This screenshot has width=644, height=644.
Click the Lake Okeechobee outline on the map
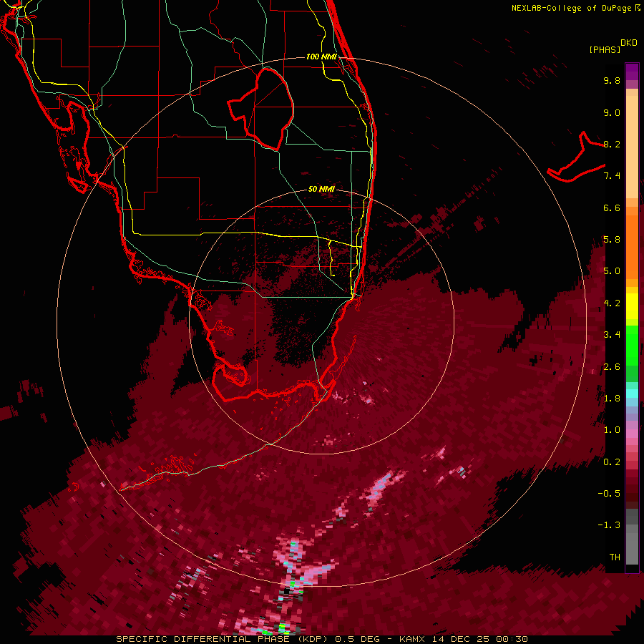(x=260, y=109)
